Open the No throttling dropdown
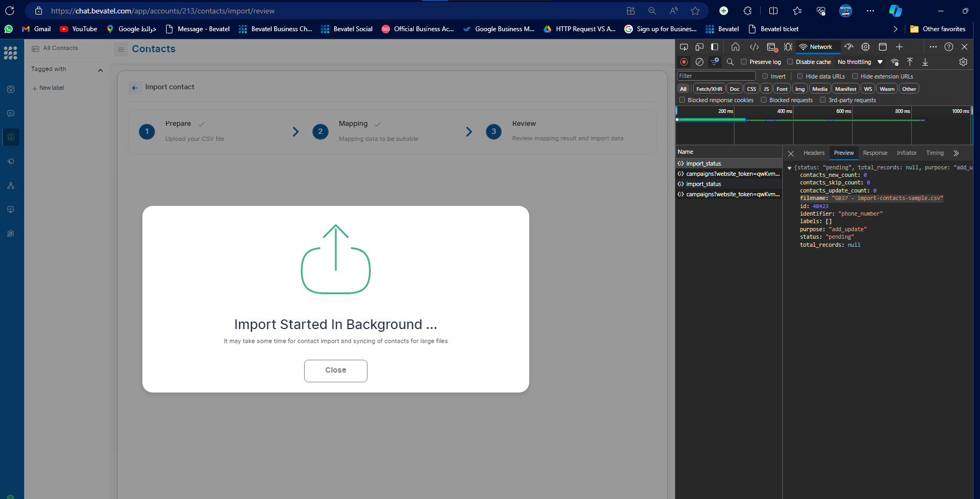The width and height of the screenshot is (980, 499). [860, 62]
